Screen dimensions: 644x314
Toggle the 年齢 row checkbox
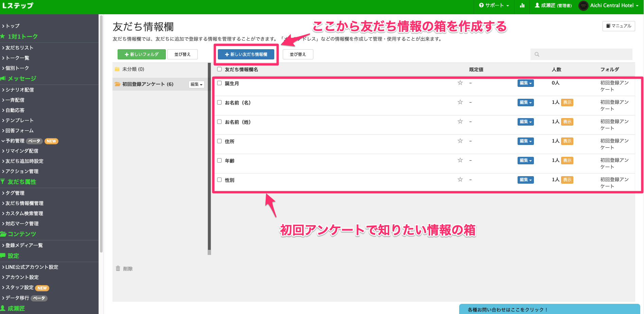(x=220, y=161)
